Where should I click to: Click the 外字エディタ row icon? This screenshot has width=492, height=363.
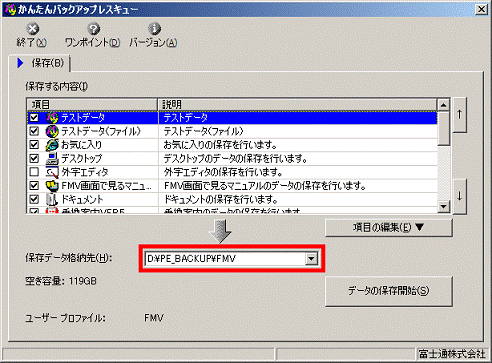pos(52,172)
